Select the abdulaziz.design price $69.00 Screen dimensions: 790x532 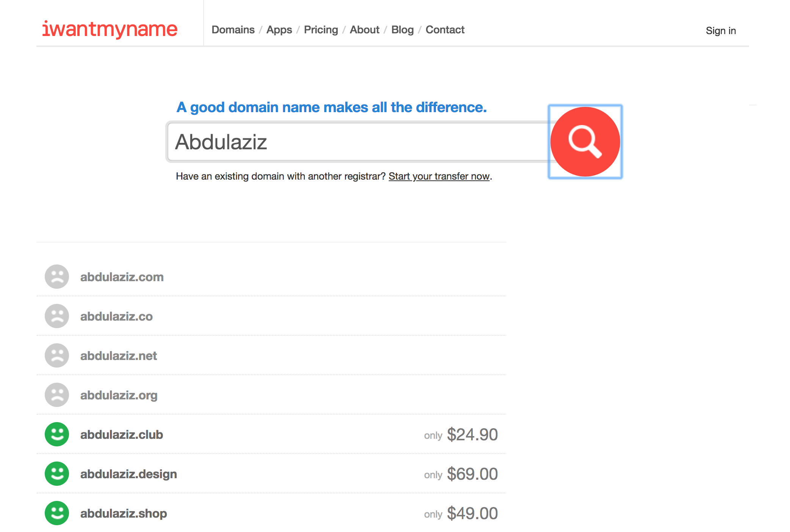point(472,474)
